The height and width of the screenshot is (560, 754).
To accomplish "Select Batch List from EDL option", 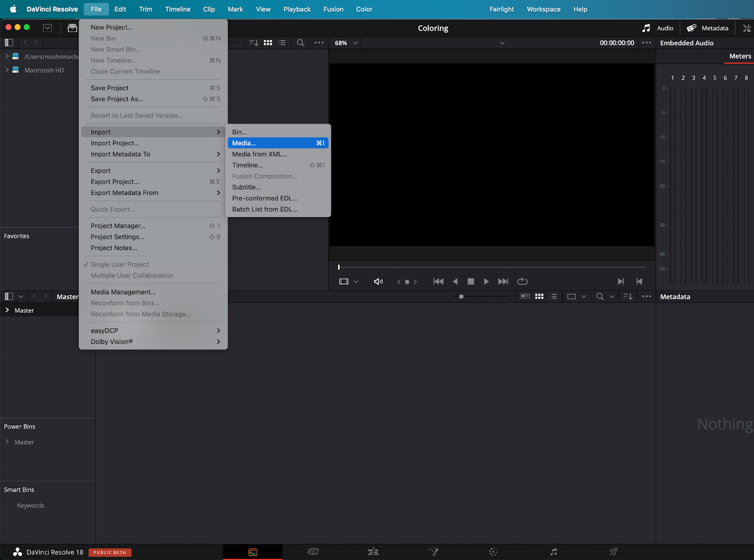I will [278, 209].
